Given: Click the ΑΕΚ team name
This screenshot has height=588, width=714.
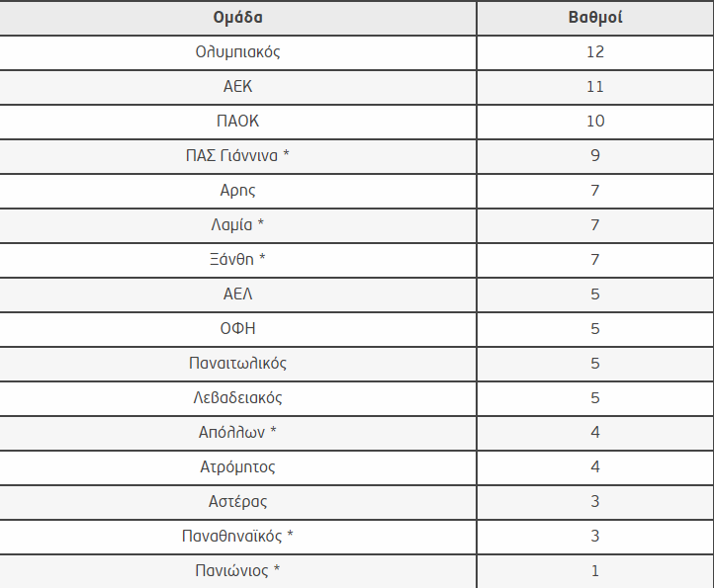Looking at the screenshot, I should pyautogui.click(x=237, y=86).
